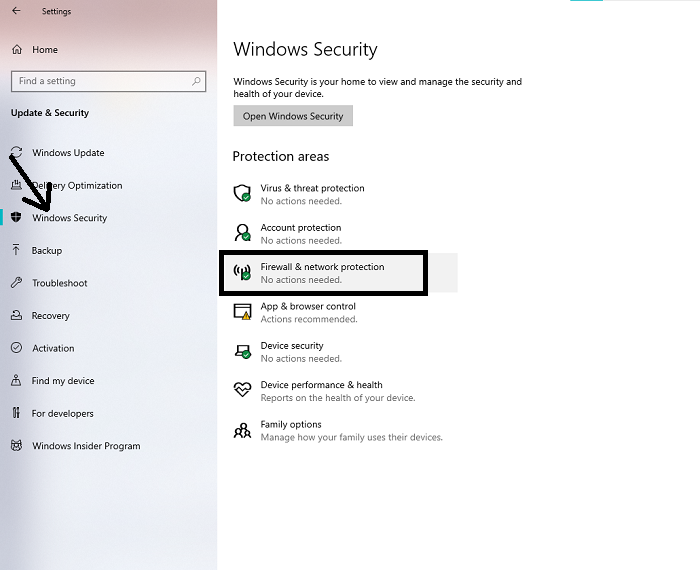Open Account protection area
700x570 pixels.
300,228
